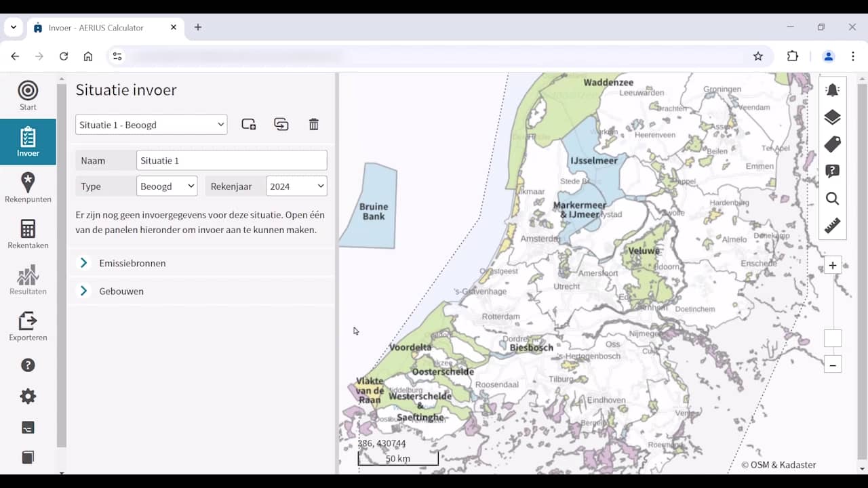
Task: Open the Exporteren section
Action: [28, 326]
